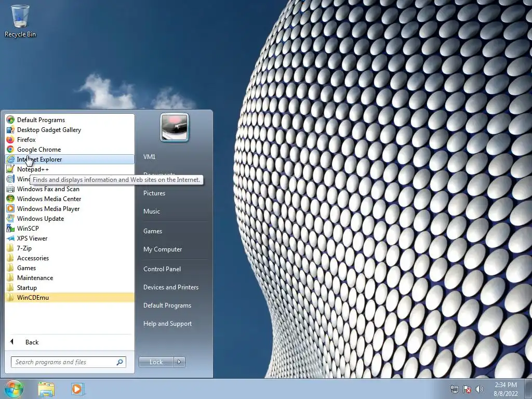532x399 pixels.
Task: Open Devices and Printers
Action: (x=170, y=287)
